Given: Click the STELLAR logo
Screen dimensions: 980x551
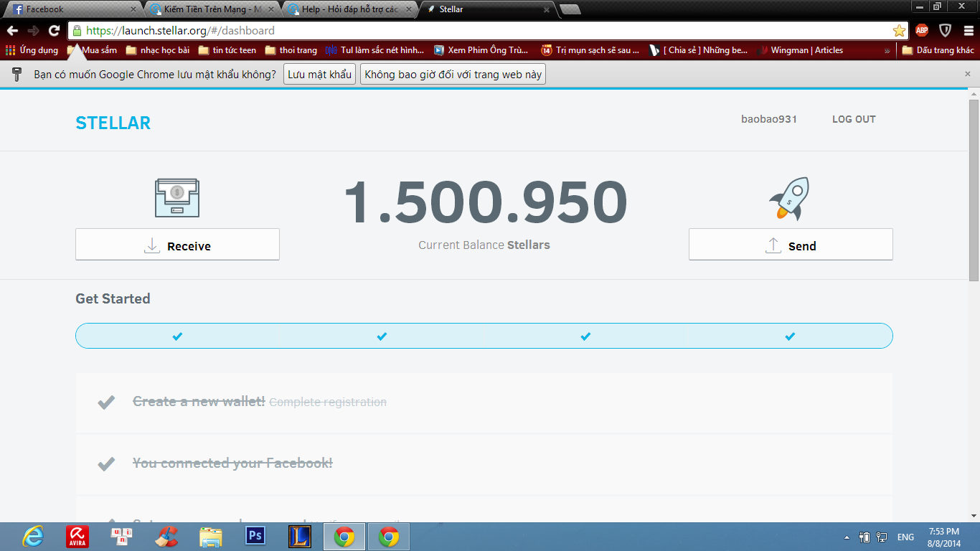Looking at the screenshot, I should click(113, 123).
